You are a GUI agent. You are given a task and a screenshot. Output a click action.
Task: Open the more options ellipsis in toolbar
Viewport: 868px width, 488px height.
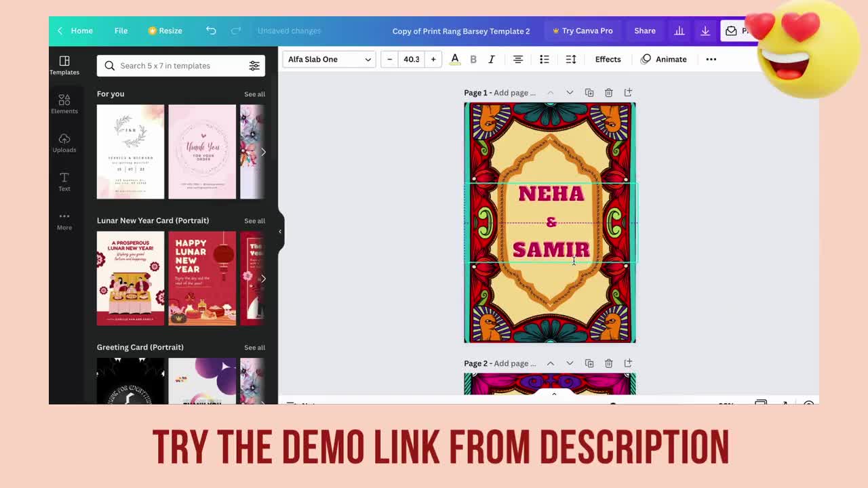(711, 59)
